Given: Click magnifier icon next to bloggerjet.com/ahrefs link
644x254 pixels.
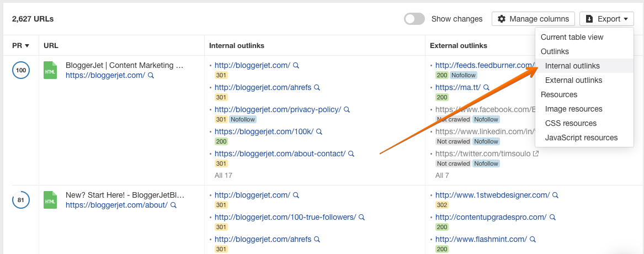Looking at the screenshot, I should point(317,87).
